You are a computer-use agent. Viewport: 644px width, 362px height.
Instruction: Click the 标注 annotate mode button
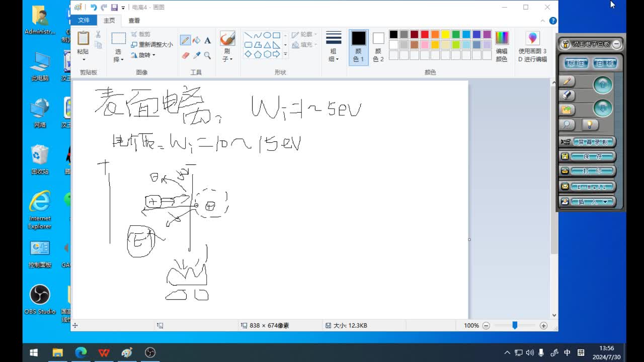(x=577, y=63)
